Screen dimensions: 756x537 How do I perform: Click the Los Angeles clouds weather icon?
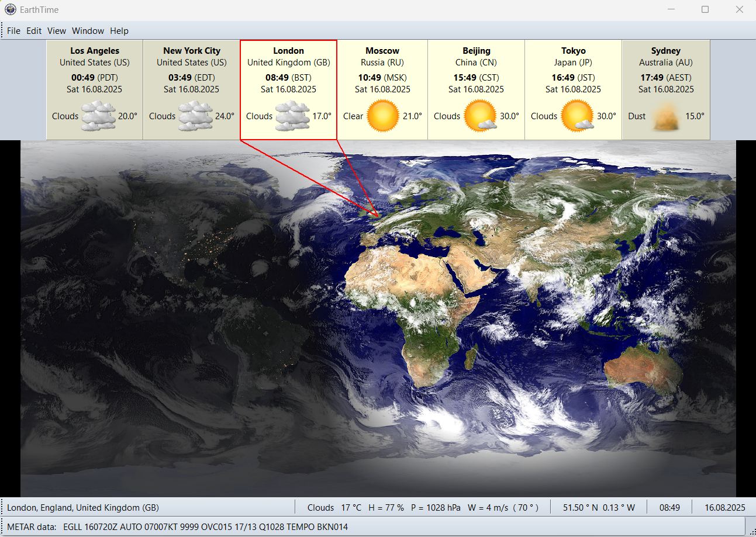click(98, 116)
